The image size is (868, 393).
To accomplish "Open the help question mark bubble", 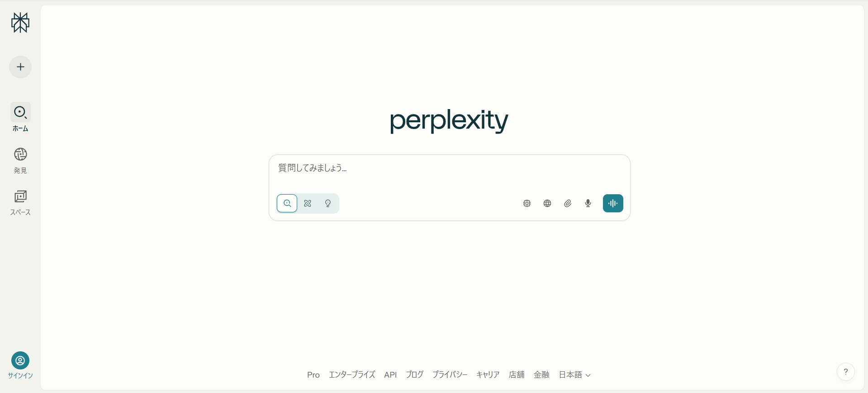I will pos(846,371).
